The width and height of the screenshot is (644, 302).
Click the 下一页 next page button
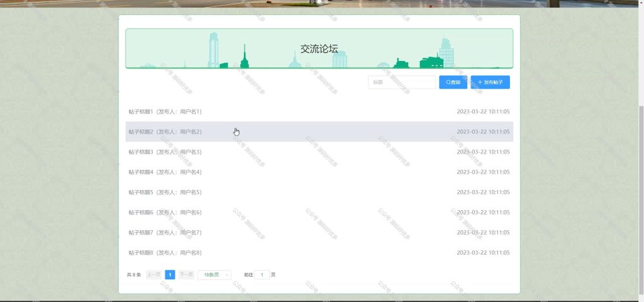pyautogui.click(x=186, y=275)
